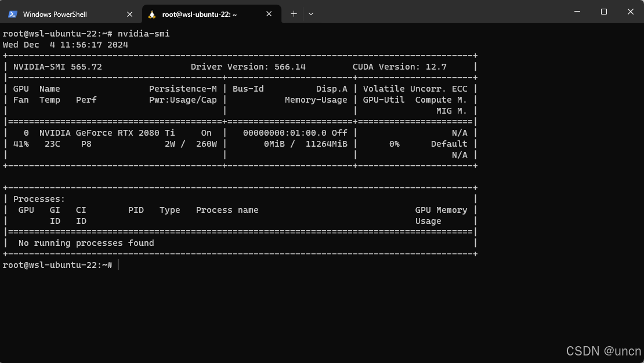Click the empty shell prompt with the cursor

pos(60,265)
